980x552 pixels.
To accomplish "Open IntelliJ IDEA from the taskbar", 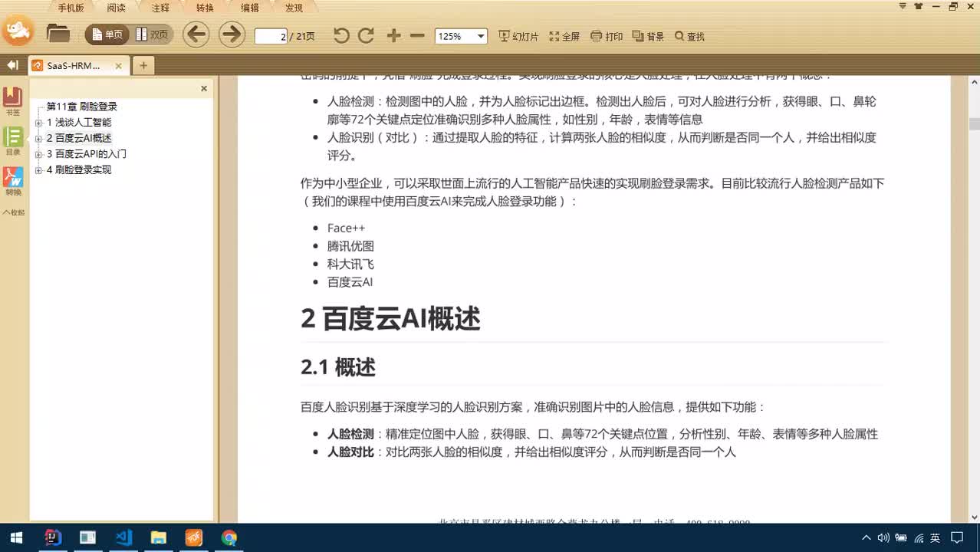I will tap(52, 537).
